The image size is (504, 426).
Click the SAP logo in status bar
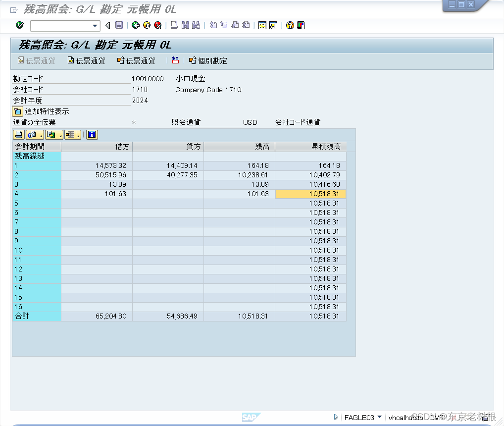(x=251, y=417)
